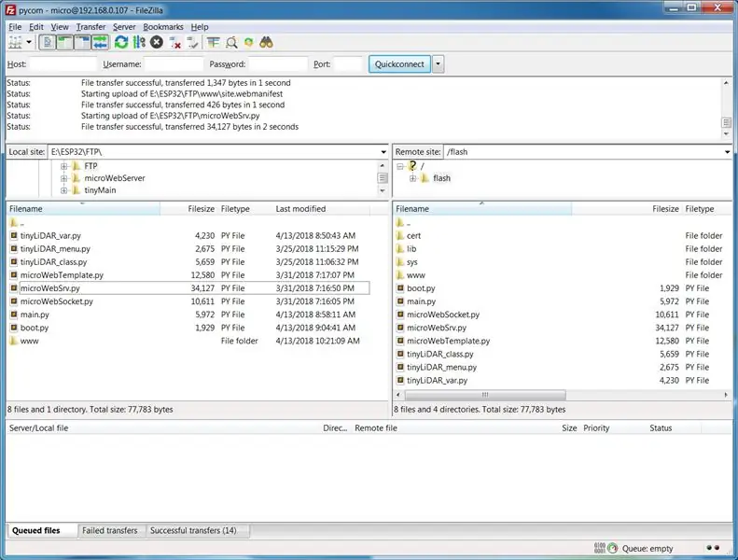This screenshot has height=560, width=738.
Task: Toggle directory comparison
Action: (x=231, y=43)
